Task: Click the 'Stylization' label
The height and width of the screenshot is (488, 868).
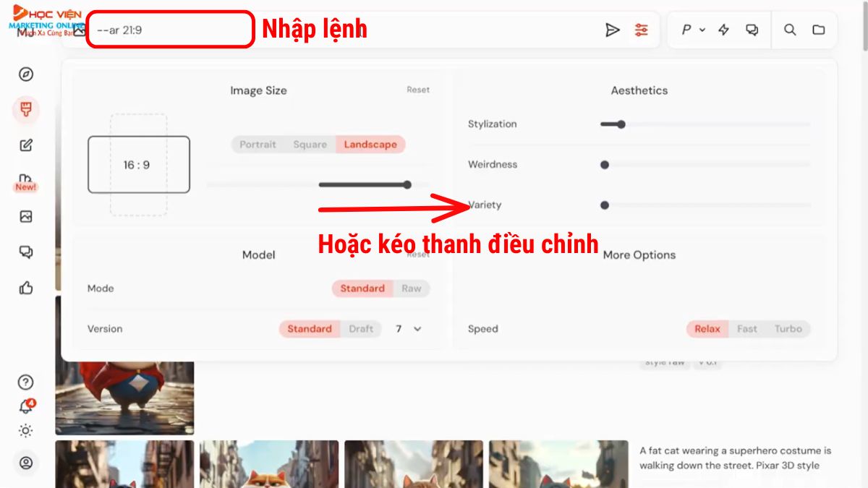Action: click(x=493, y=124)
